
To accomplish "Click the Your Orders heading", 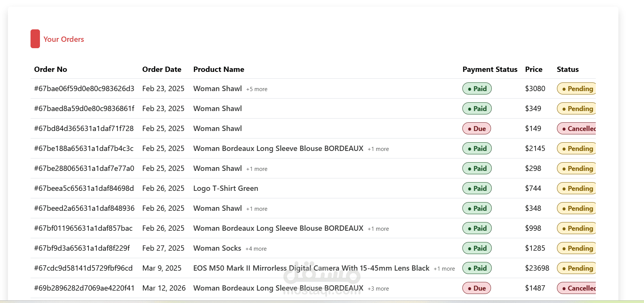I will pyautogui.click(x=64, y=39).
